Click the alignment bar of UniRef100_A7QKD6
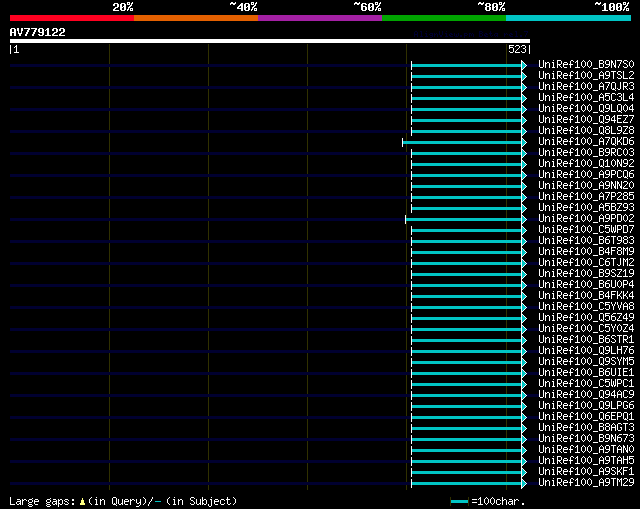 click(x=464, y=142)
